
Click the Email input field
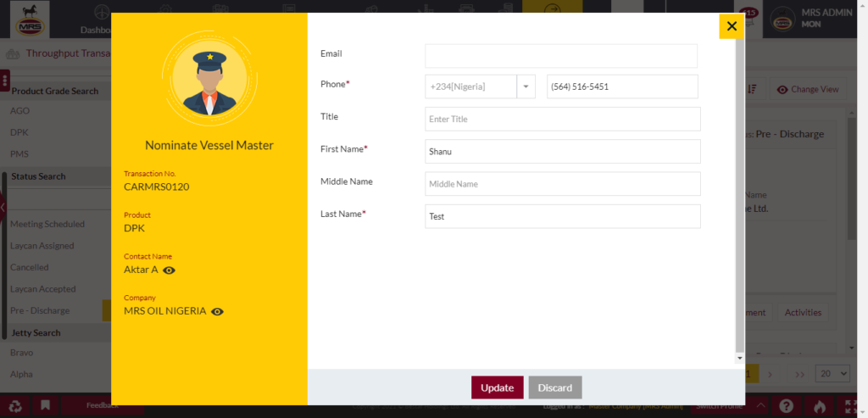tap(561, 56)
